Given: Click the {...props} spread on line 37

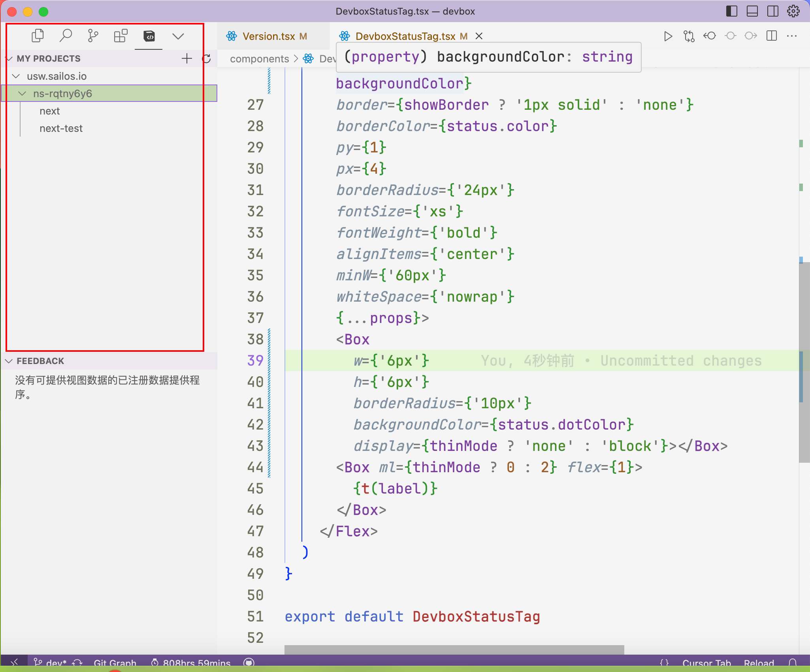Looking at the screenshot, I should [x=378, y=318].
